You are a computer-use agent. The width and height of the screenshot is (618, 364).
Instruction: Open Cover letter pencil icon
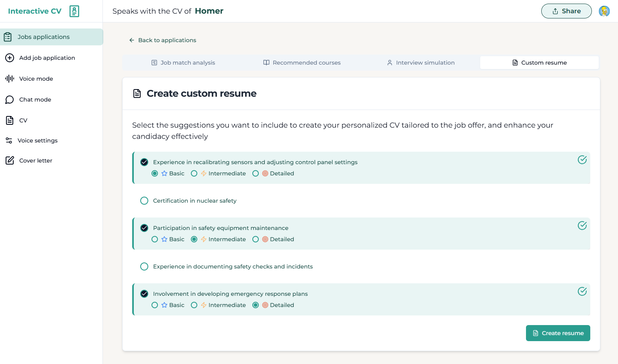(10, 161)
